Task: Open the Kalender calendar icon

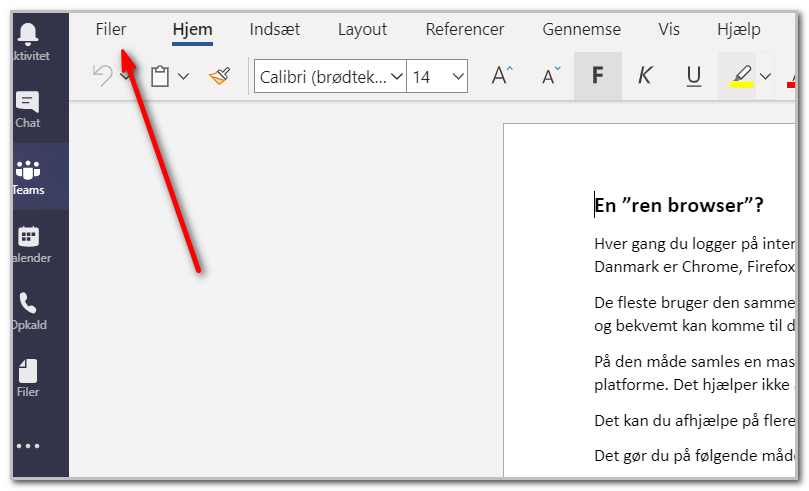Action: tap(28, 237)
